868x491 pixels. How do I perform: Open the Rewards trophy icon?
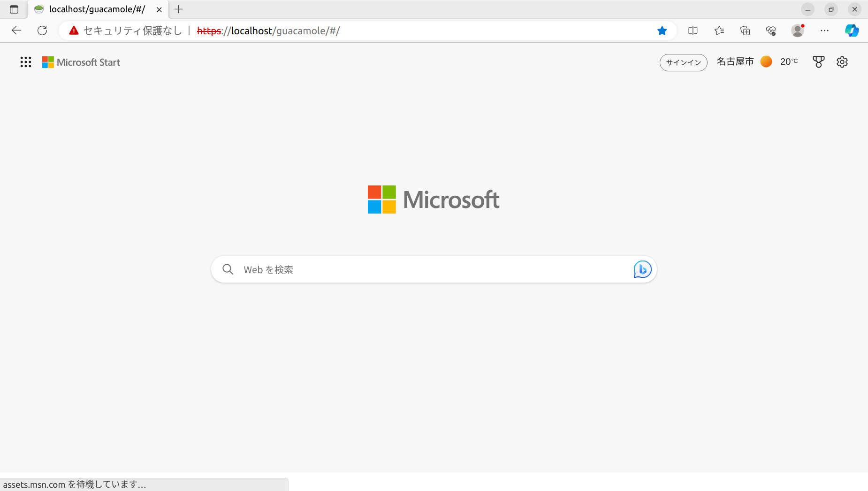pyautogui.click(x=819, y=62)
